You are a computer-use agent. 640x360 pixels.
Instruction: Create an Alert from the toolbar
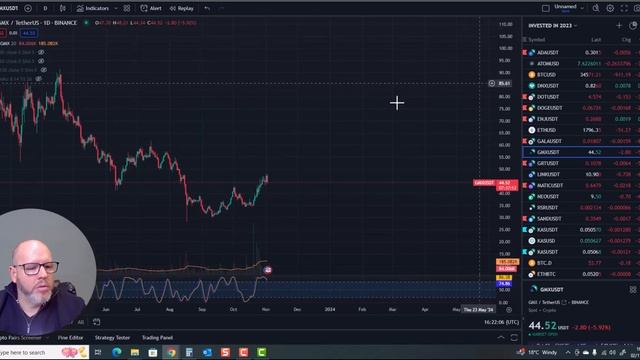point(151,8)
